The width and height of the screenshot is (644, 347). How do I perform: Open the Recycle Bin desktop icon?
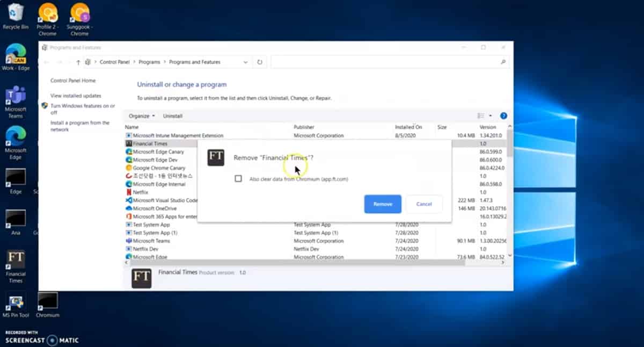(16, 16)
